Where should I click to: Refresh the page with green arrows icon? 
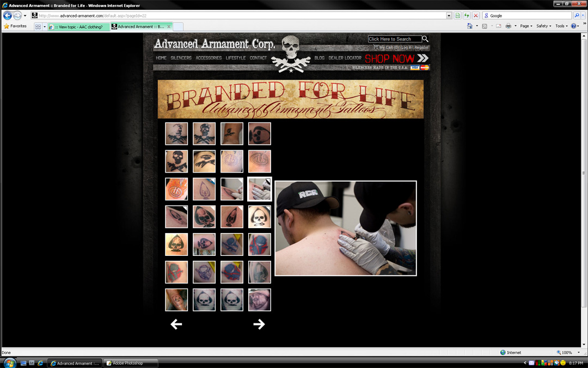pyautogui.click(x=467, y=16)
